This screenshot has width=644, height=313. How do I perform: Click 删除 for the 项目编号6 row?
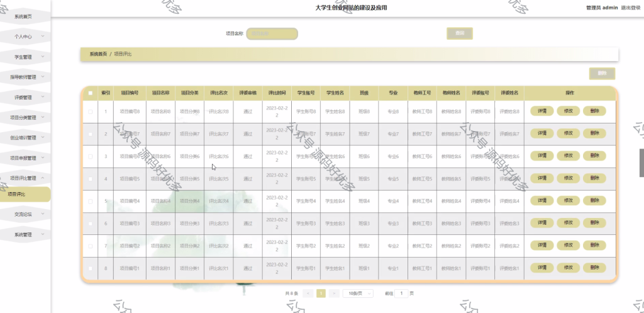(594, 156)
